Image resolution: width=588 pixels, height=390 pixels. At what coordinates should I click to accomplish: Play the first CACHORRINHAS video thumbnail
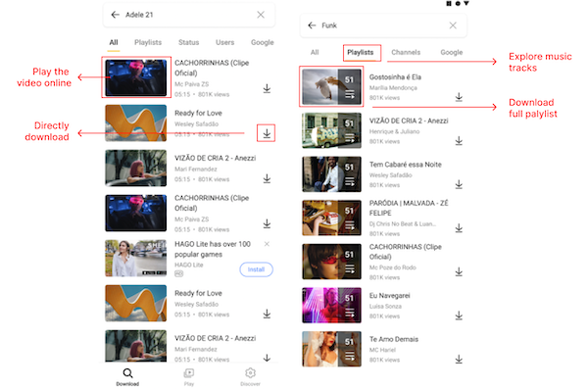click(x=136, y=77)
